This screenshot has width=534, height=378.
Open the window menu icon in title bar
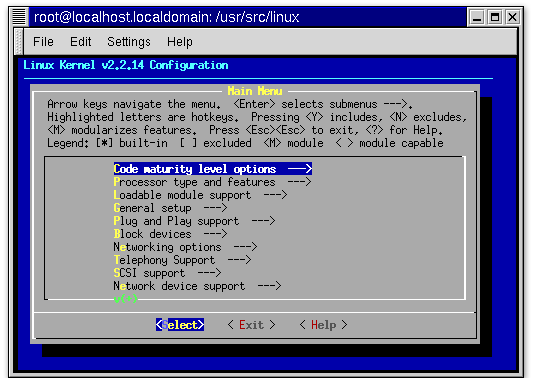click(19, 17)
